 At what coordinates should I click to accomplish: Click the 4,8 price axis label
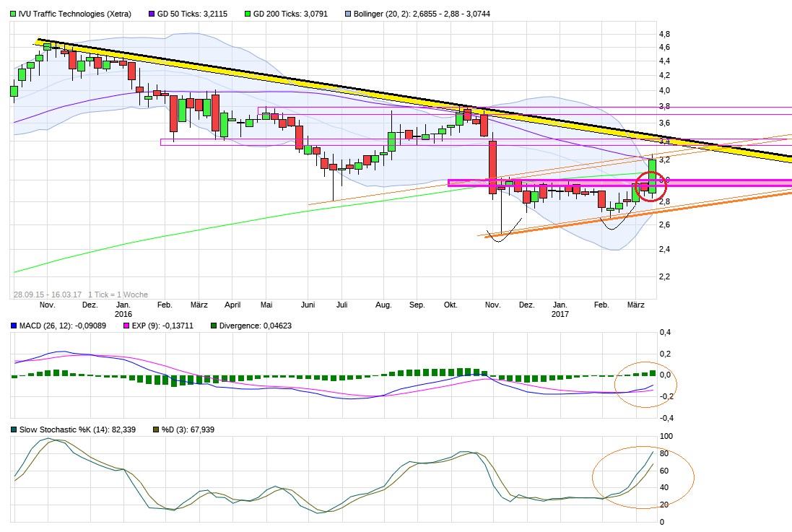(x=665, y=35)
